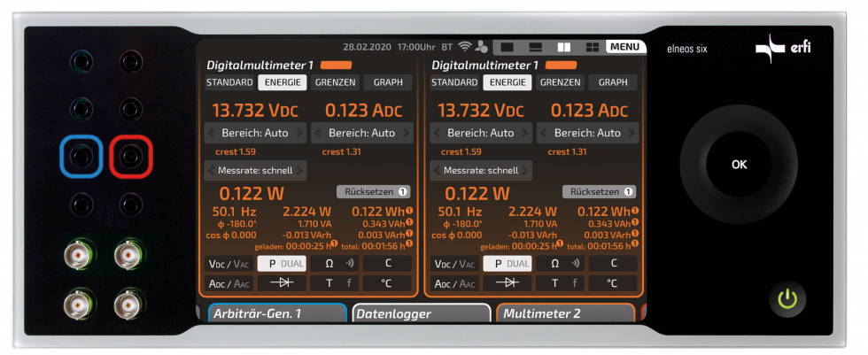Select diode test mode in left multimeter panel

(x=283, y=283)
